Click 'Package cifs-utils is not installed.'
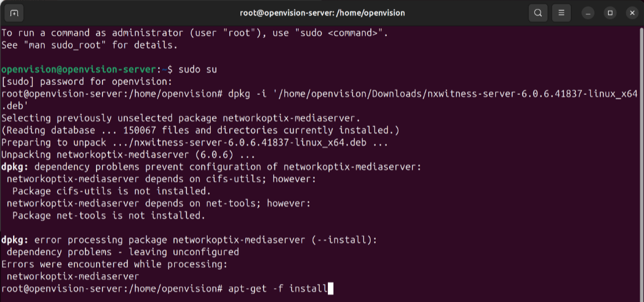The image size is (644, 302). pyautogui.click(x=112, y=191)
